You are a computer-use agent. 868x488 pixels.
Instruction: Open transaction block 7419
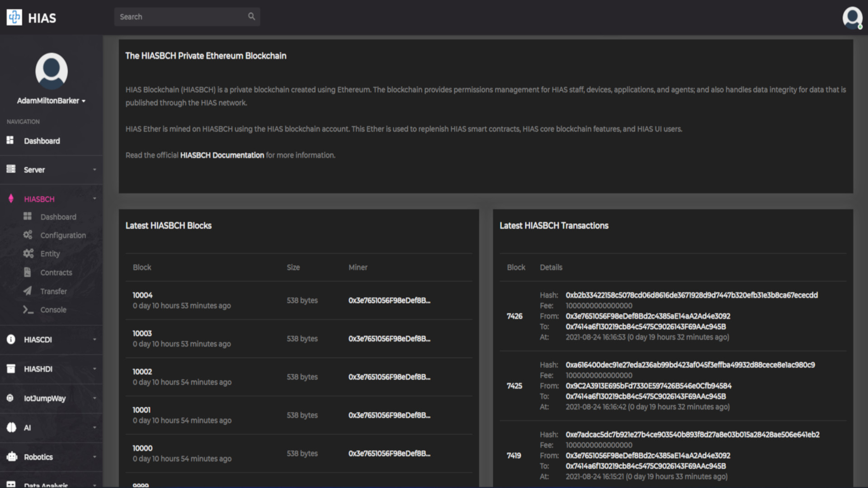(x=514, y=455)
